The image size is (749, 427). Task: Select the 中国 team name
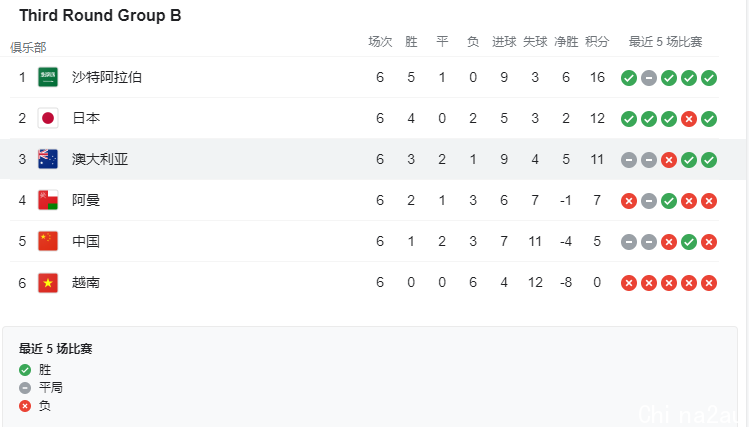point(86,242)
